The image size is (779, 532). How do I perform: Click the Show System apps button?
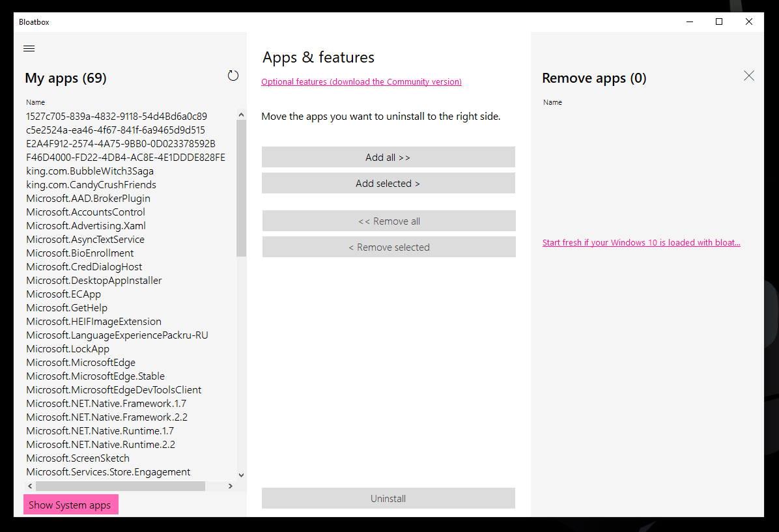tap(70, 505)
